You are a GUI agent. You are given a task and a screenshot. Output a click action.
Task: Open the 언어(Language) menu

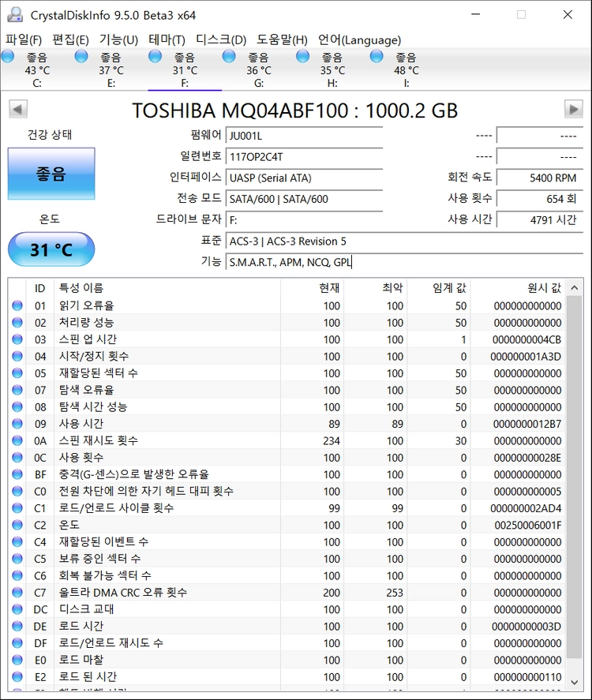(359, 39)
